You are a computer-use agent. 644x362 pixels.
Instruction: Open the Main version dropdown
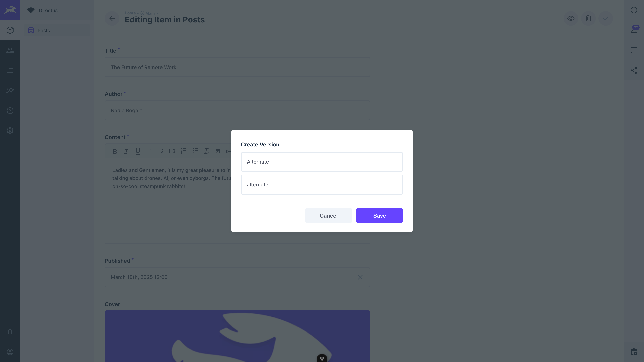coord(150,13)
